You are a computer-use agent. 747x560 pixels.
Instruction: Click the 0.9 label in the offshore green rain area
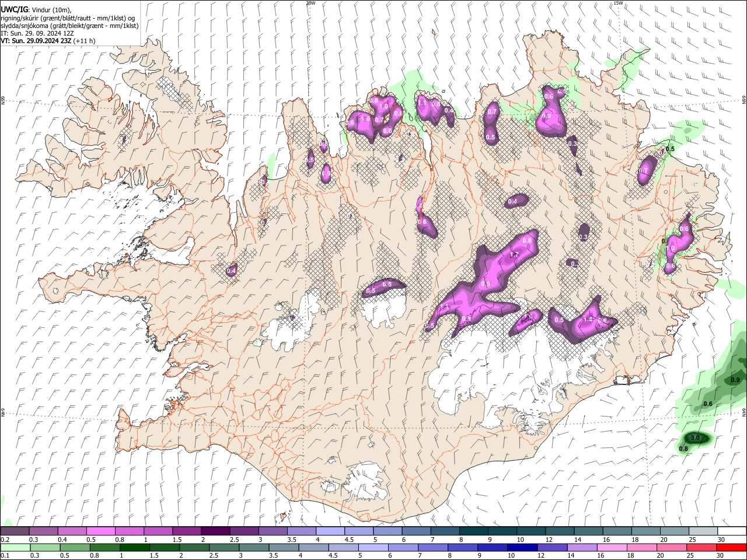[735, 380]
